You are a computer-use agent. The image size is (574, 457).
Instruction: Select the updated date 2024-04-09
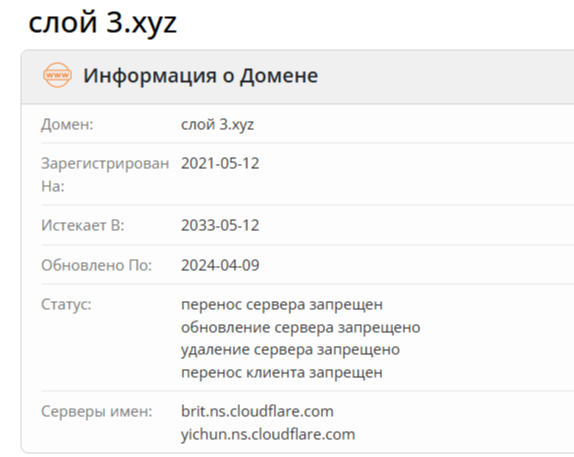tap(220, 265)
